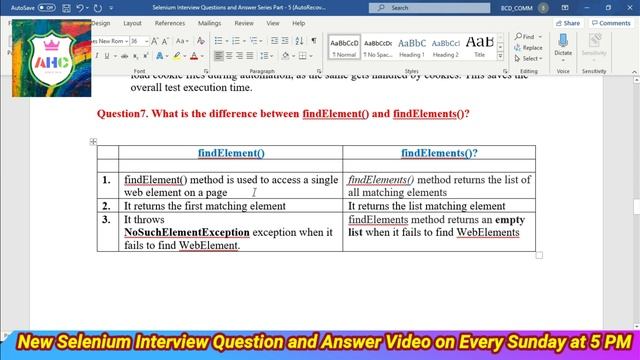Open the Select dropdown in Editing
This screenshot has width=640, height=360.
(528, 59)
